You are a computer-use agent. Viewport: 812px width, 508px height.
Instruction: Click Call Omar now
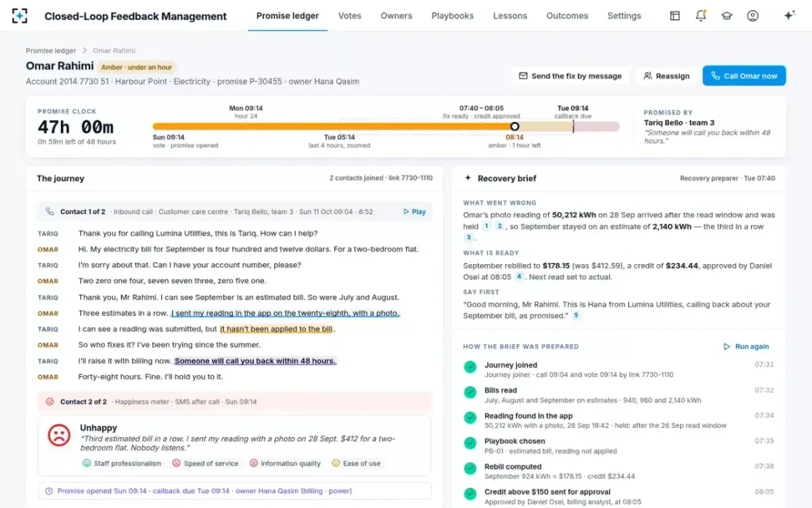744,76
